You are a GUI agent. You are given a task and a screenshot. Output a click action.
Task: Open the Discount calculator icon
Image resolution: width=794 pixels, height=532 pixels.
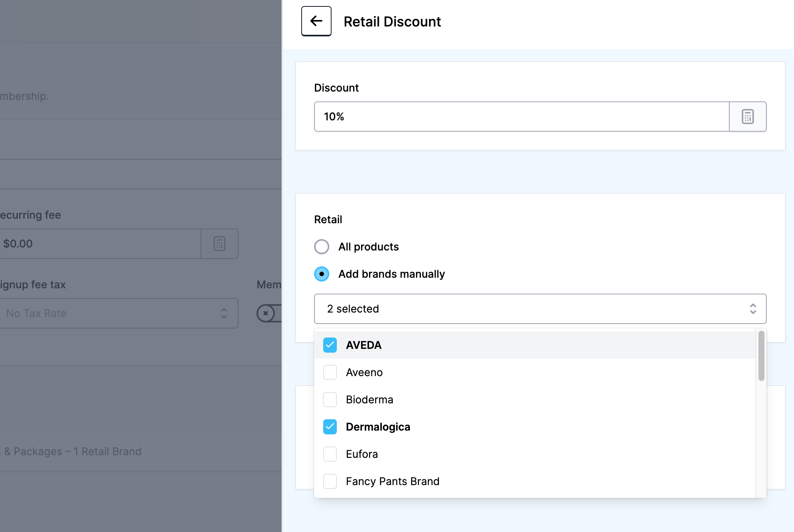[747, 117]
